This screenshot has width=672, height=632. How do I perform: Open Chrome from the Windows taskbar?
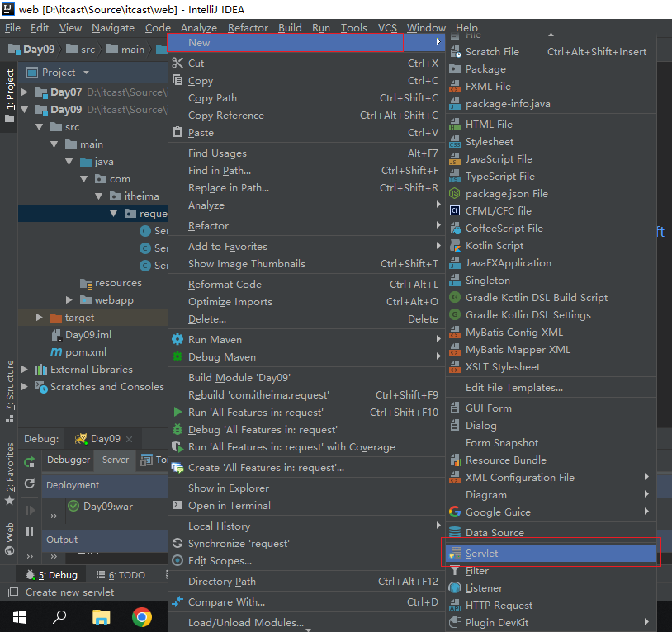[141, 616]
